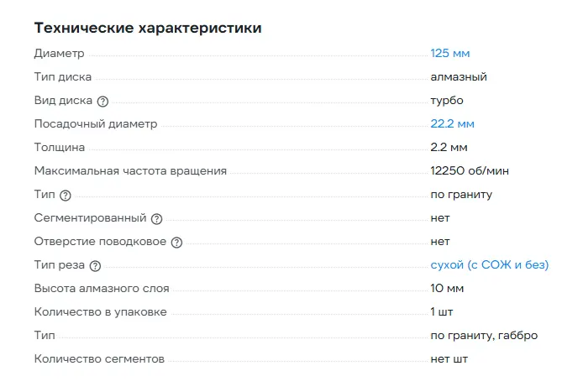Open help tooltip beside Сегментированный

[155, 218]
